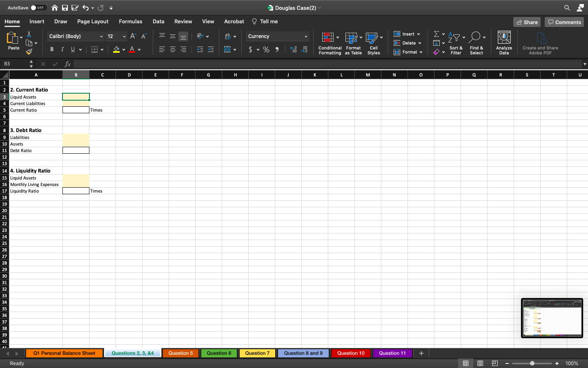Open the Formulas ribbon tab
Screen dimensions: 588x368
pyautogui.click(x=131, y=22)
